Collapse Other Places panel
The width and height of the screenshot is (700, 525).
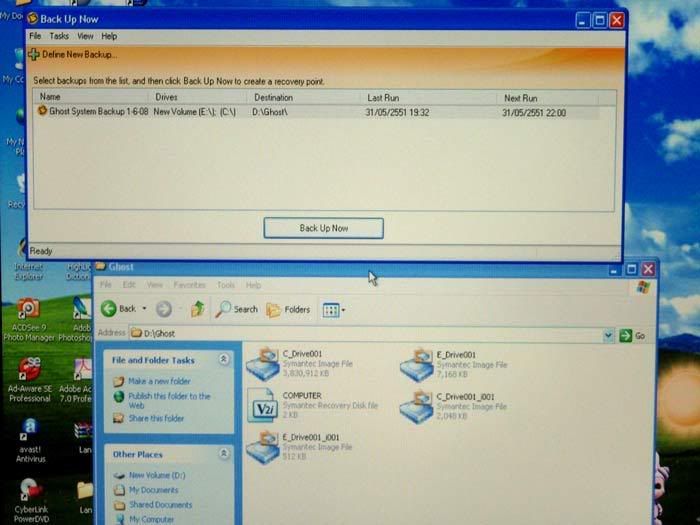tap(224, 454)
